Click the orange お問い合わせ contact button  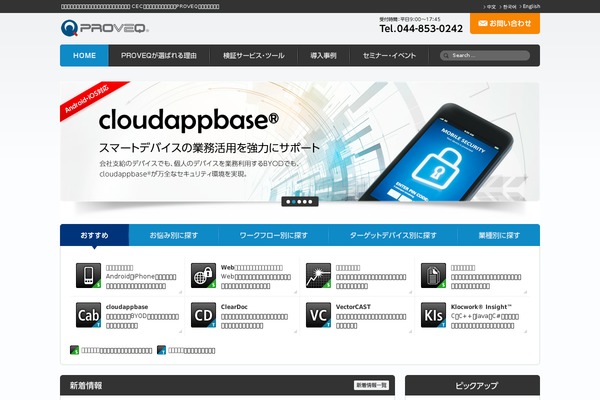(x=505, y=23)
